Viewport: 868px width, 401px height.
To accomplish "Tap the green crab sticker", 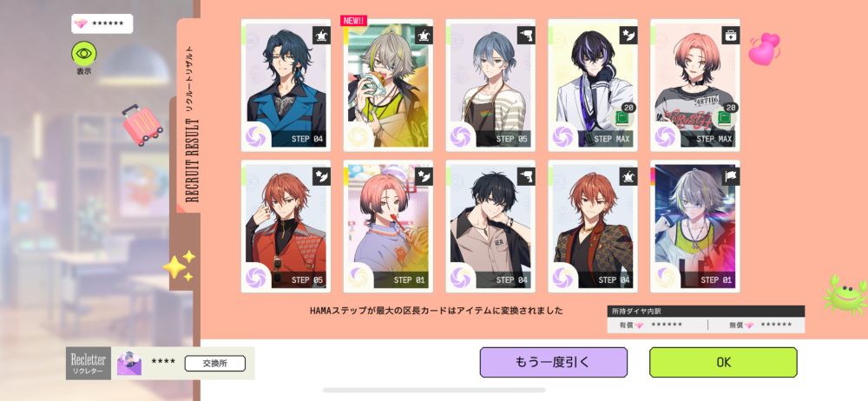I will (x=845, y=295).
